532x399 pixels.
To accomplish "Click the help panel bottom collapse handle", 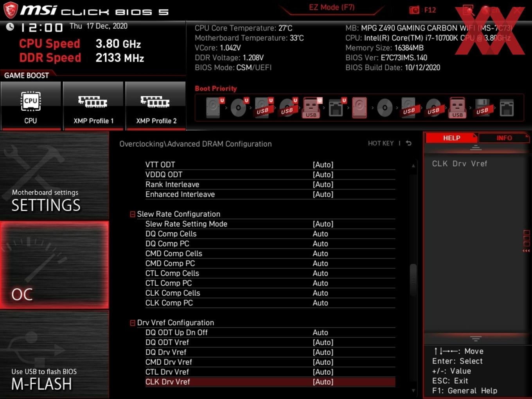I will [476, 338].
